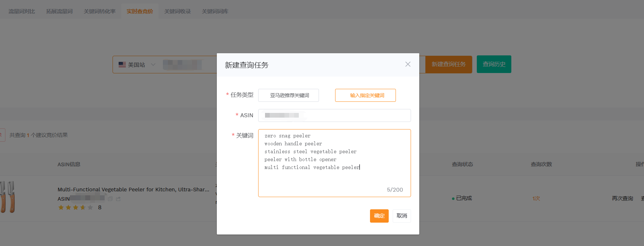Viewport: 644px width, 246px height.
Task: Click into the 关键词 textarea
Action: pos(334,180)
